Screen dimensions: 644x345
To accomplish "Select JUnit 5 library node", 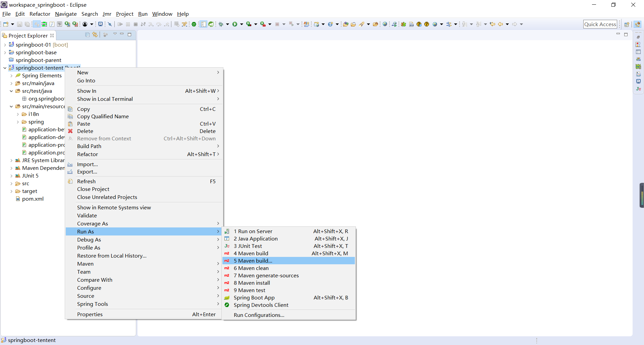I will (x=30, y=176).
